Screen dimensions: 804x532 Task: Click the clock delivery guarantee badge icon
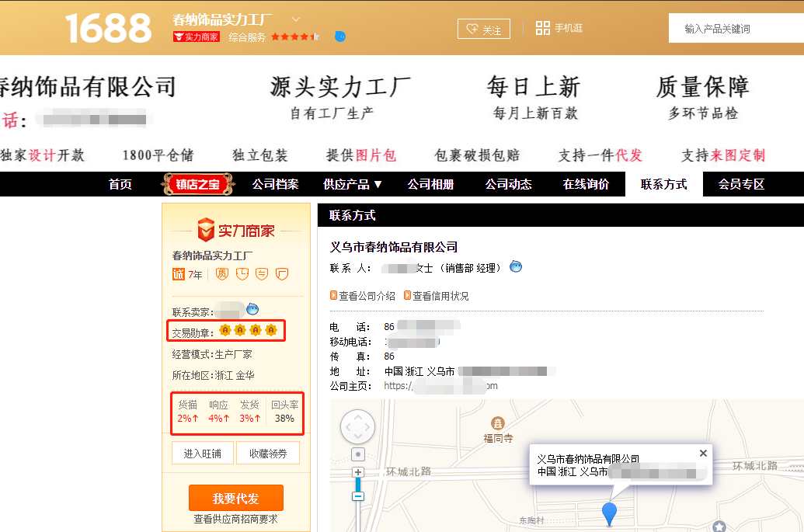pos(242,274)
